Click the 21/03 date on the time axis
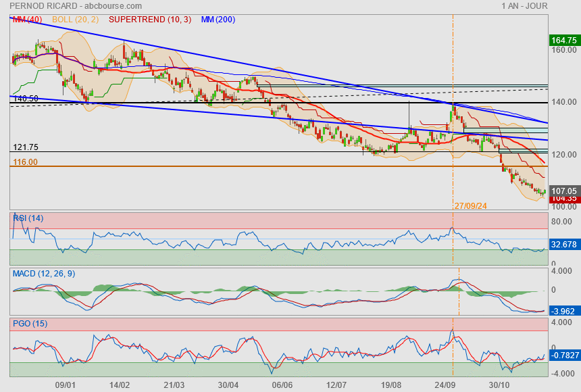Image resolution: width=581 pixels, height=392 pixels. (174, 385)
